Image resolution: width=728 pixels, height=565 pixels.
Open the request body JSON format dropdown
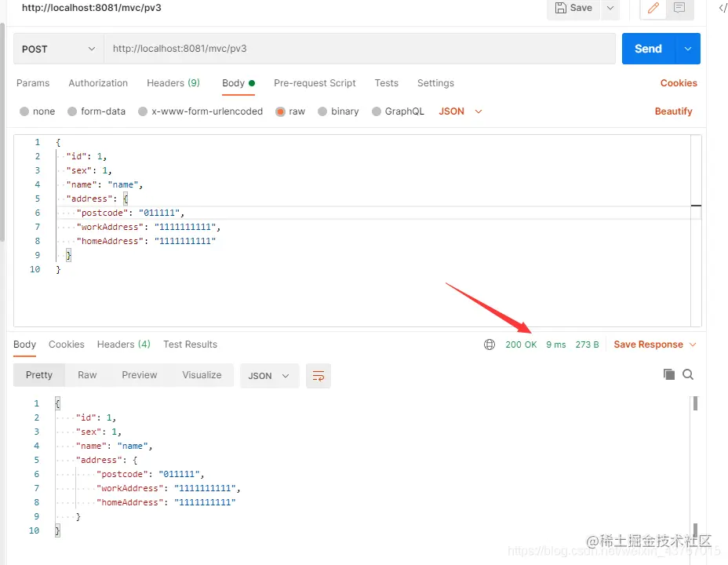pos(460,111)
